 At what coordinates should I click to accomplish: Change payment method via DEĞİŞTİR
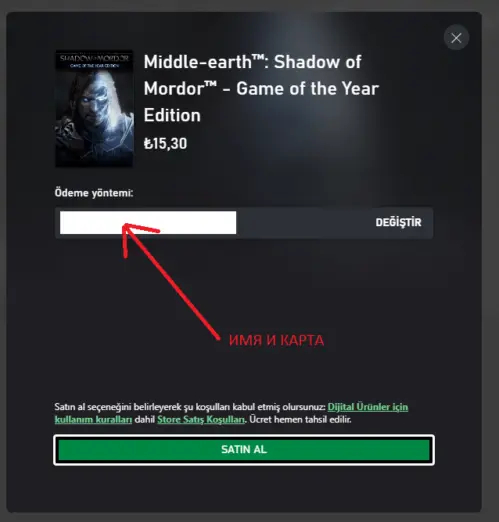click(398, 222)
